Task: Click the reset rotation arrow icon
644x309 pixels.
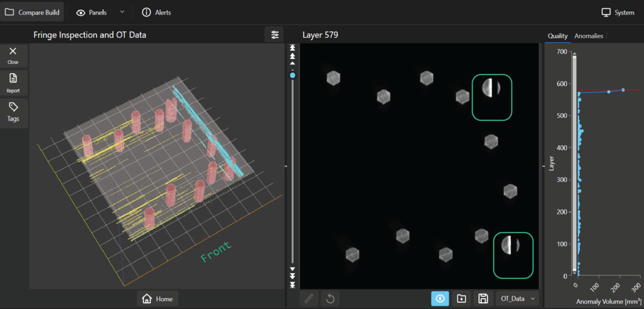Action: (330, 298)
